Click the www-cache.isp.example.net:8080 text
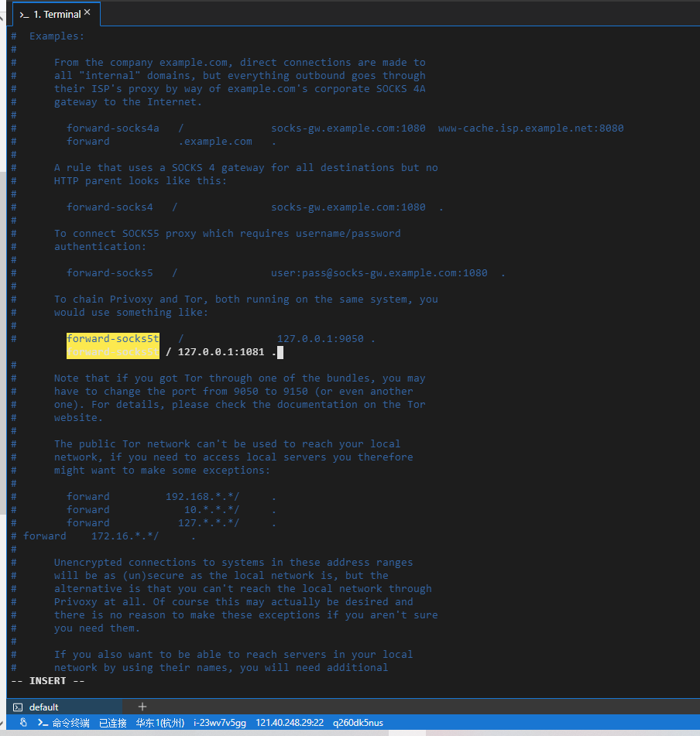Viewport: 700px width, 736px height. [x=530, y=128]
